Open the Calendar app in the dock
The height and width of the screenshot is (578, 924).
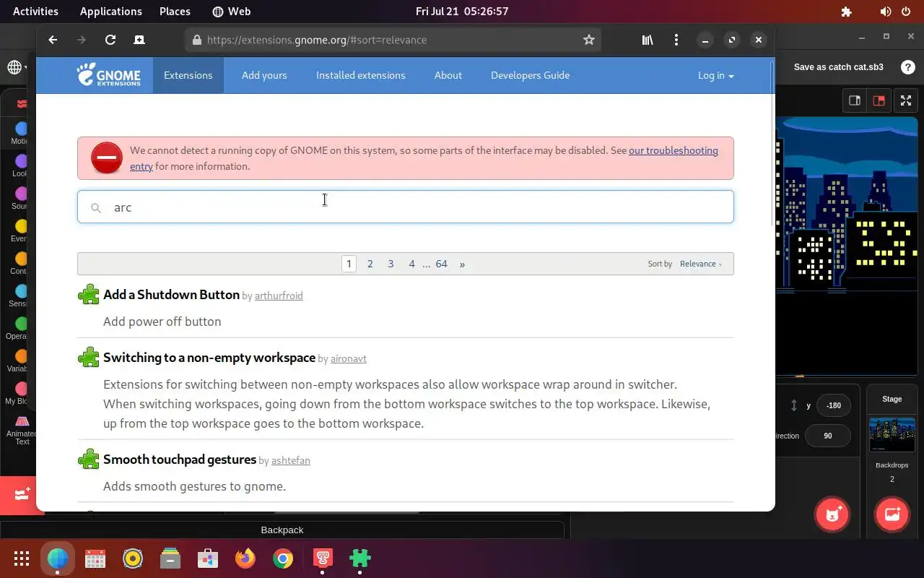click(x=95, y=558)
